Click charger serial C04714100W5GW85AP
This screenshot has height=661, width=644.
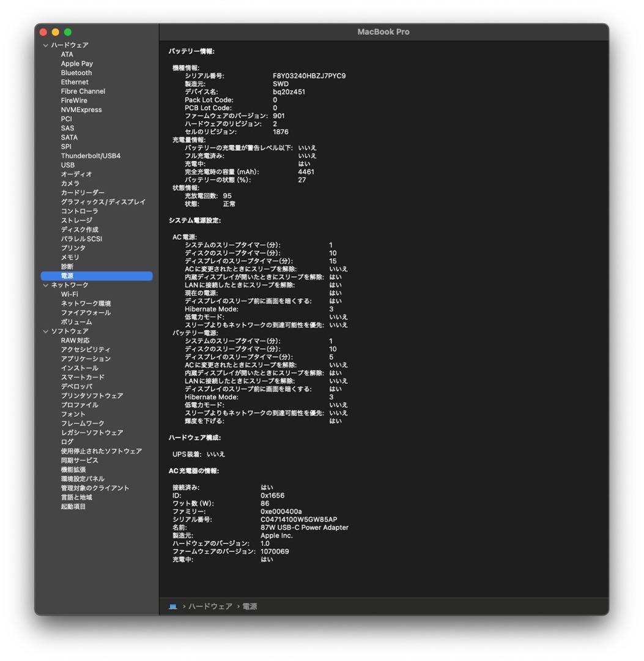coord(298,520)
